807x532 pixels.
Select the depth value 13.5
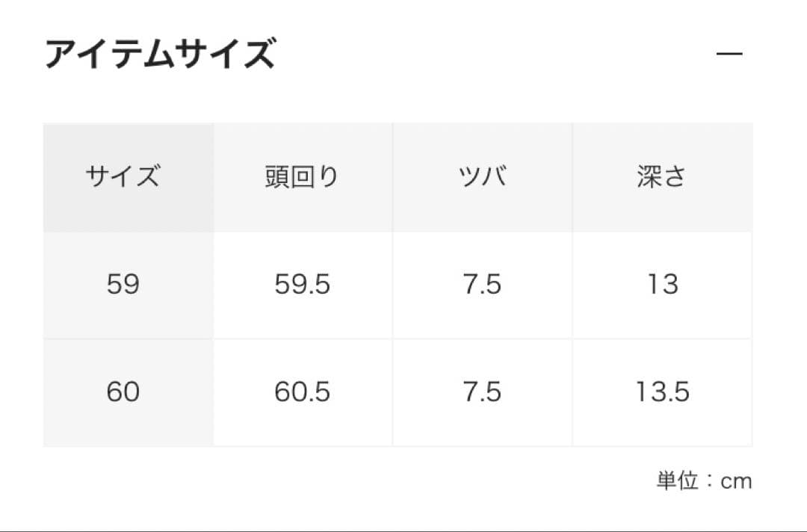[x=662, y=392]
